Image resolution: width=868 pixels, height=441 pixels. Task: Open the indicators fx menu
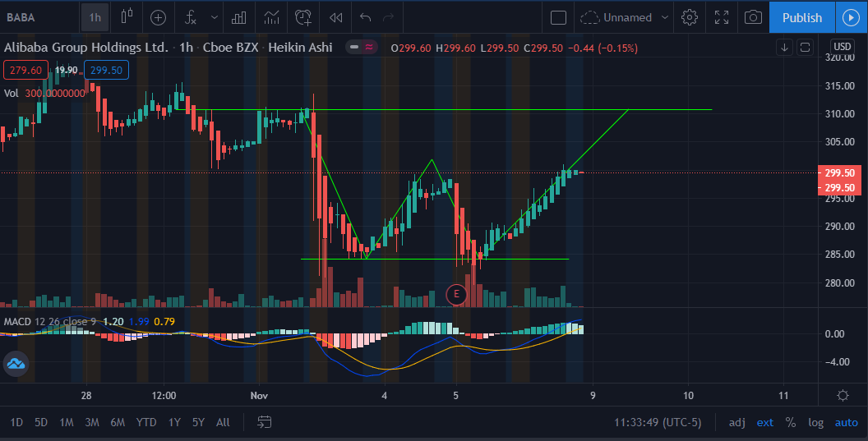coord(191,18)
